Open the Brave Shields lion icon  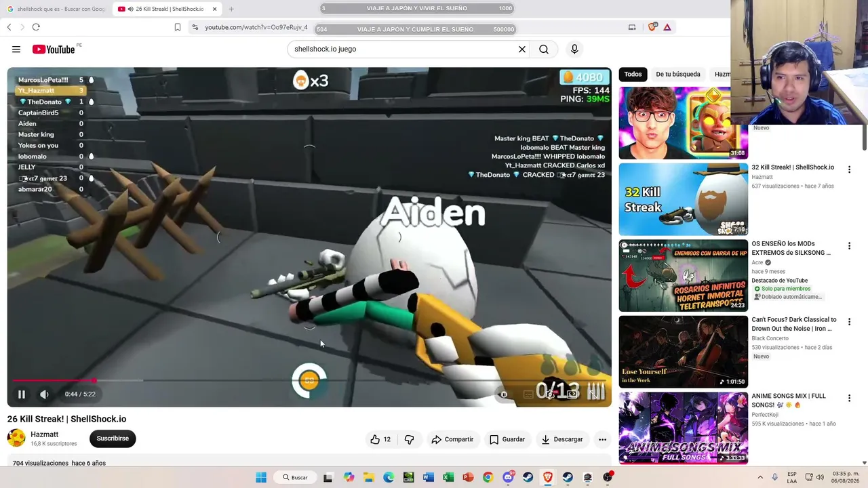pyautogui.click(x=652, y=27)
